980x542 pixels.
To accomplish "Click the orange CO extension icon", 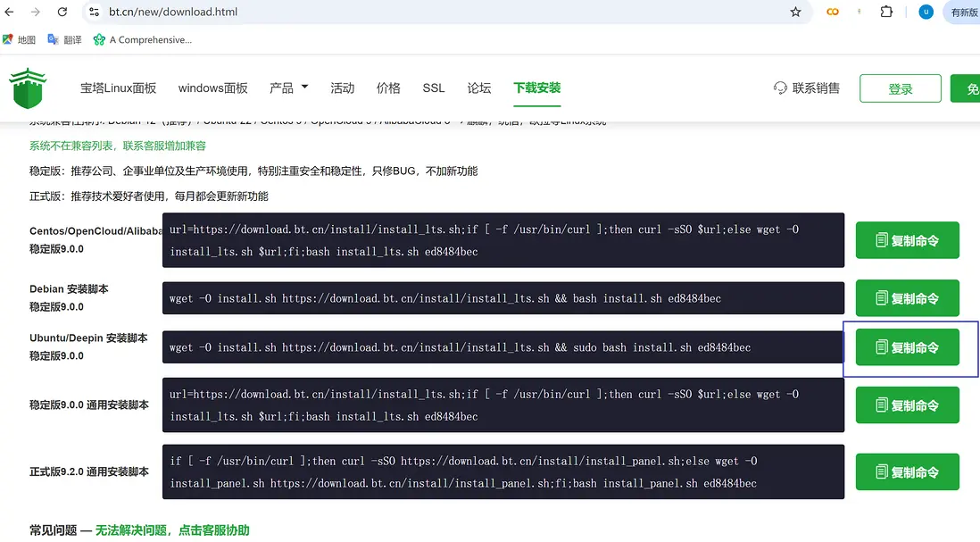I will coord(833,12).
